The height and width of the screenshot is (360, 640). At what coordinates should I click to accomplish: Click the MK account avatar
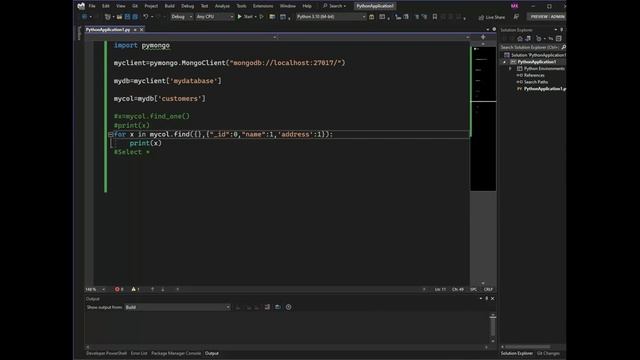pyautogui.click(x=515, y=6)
